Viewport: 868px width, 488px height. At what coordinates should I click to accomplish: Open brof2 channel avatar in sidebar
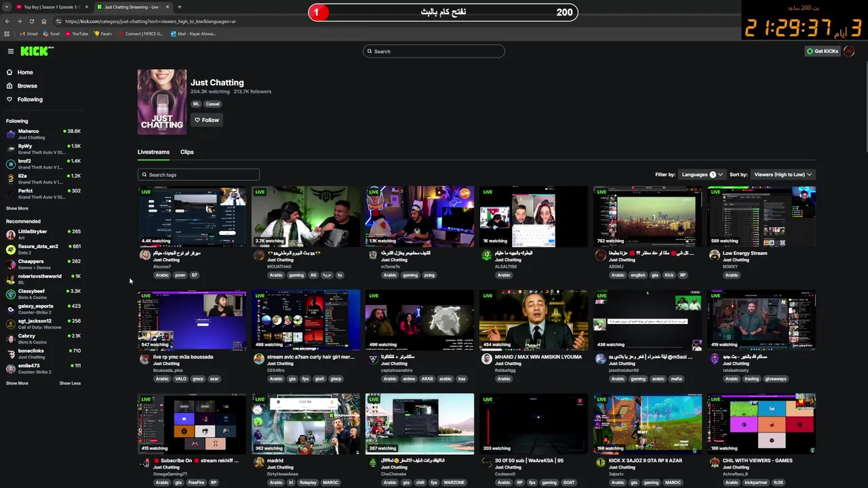[x=10, y=164]
